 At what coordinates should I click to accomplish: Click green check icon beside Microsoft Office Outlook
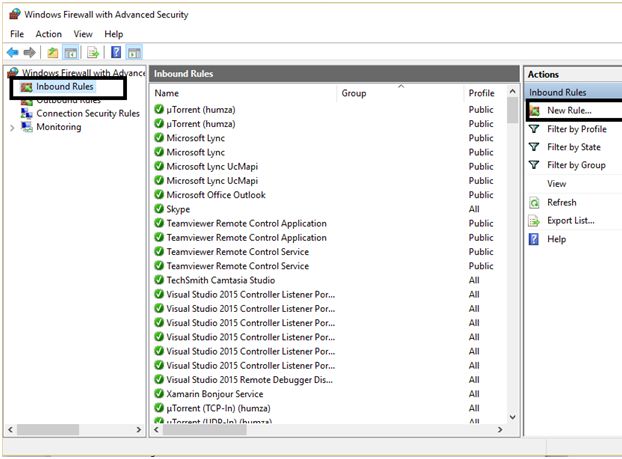[x=159, y=194]
